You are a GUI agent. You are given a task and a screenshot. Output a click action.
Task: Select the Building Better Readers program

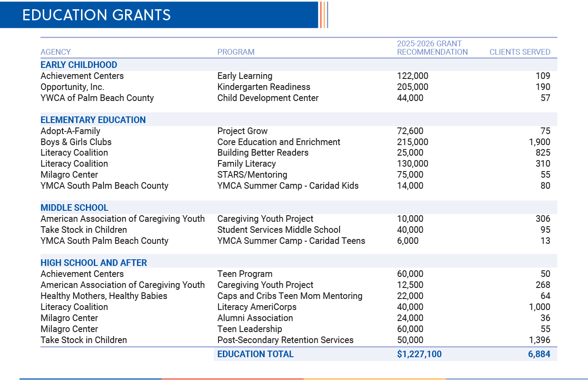[x=263, y=153]
